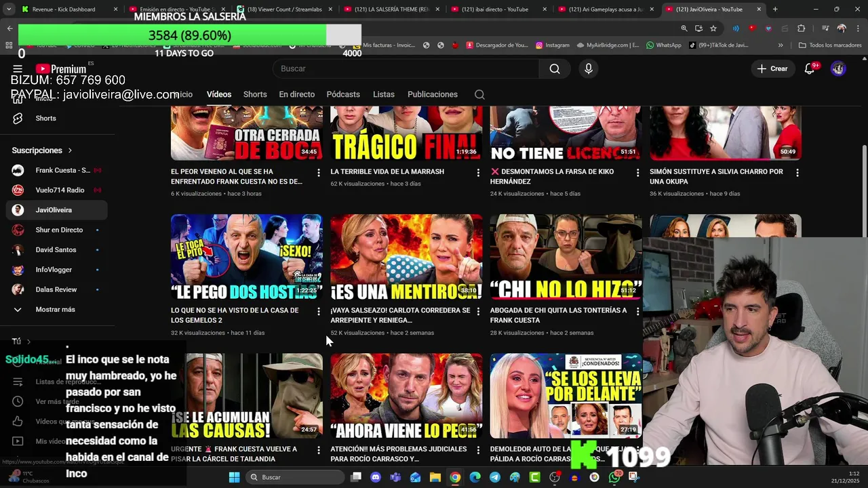
Task: Open David Santos subscription
Action: click(57, 249)
